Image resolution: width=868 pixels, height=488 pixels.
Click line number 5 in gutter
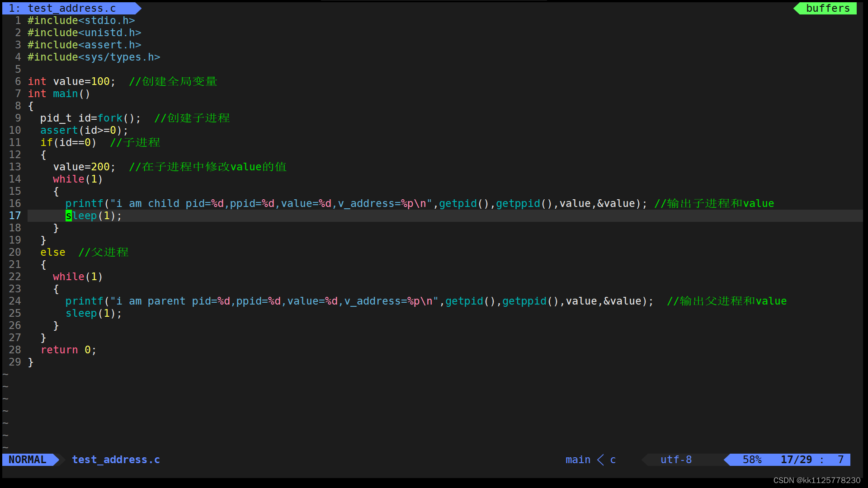tap(18, 69)
